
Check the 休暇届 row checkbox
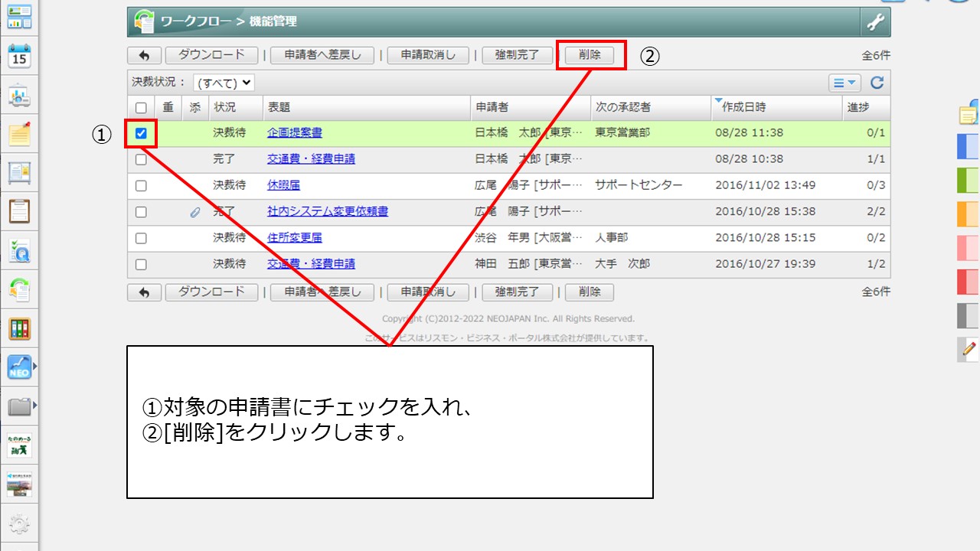click(x=141, y=185)
